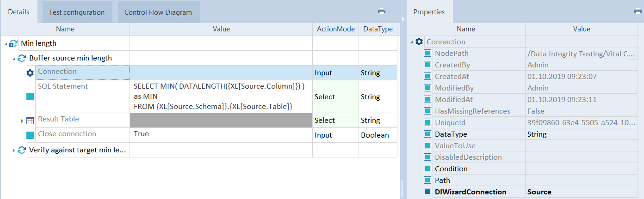This screenshot has width=644, height=199.
Task: Click the Verify against target step icon
Action: coord(22,150)
